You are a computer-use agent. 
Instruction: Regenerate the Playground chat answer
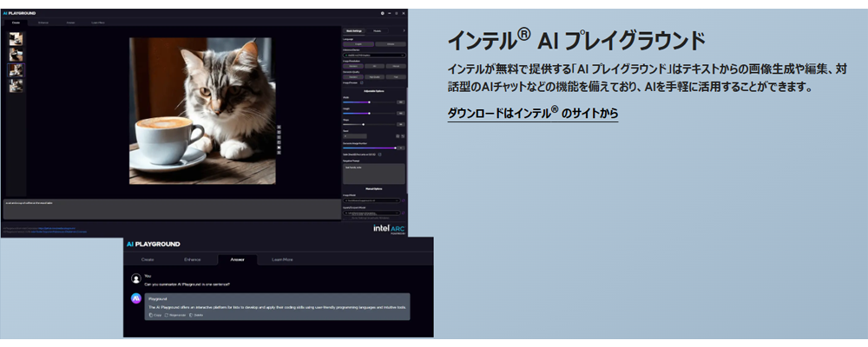click(x=175, y=315)
